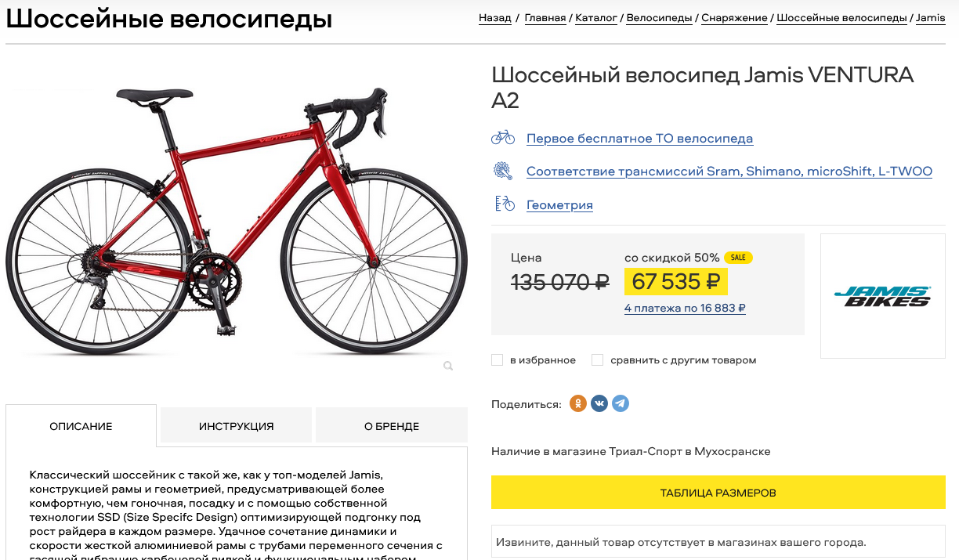
Task: Select the ОПИСАНИЕ tab
Action: [81, 426]
